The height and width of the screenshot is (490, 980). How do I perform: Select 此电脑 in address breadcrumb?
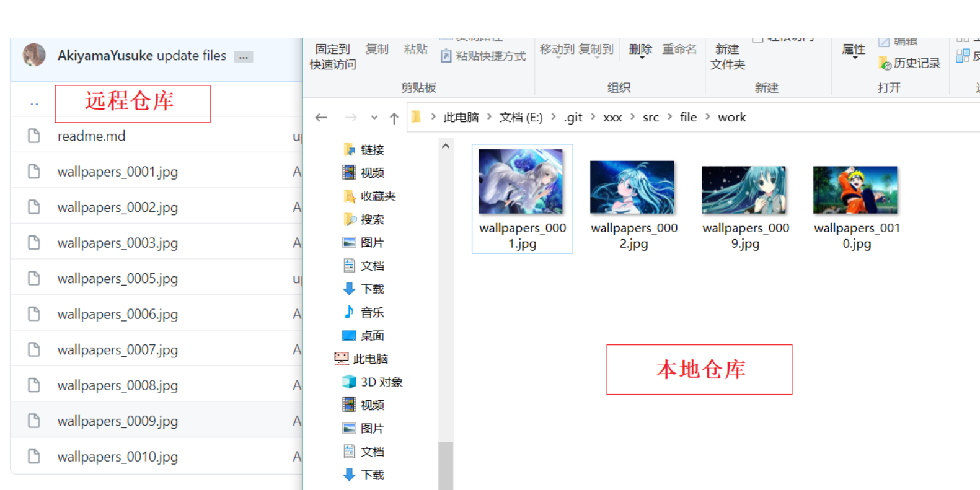(461, 117)
